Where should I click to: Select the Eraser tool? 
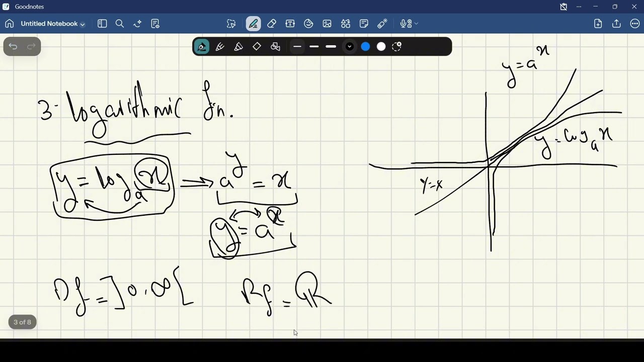coord(272,24)
